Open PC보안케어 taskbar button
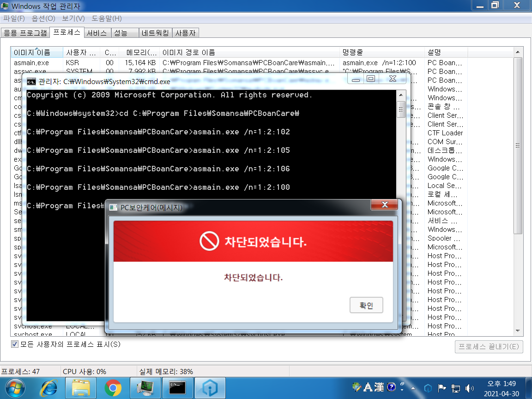Screen dimensions: 532x399 (210, 388)
